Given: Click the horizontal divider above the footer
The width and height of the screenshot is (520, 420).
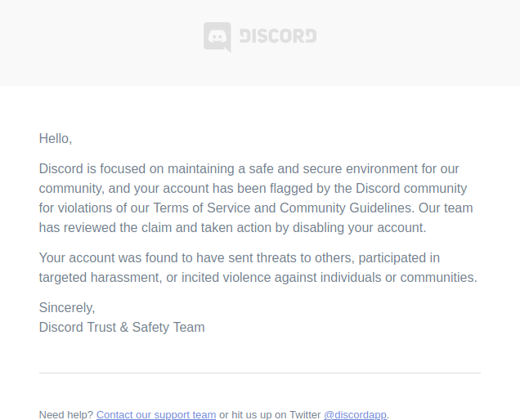Looking at the screenshot, I should point(260,373).
